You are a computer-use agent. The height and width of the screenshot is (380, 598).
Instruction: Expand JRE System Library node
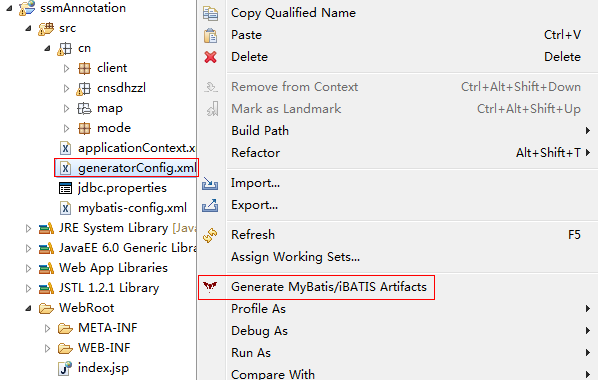point(28,229)
